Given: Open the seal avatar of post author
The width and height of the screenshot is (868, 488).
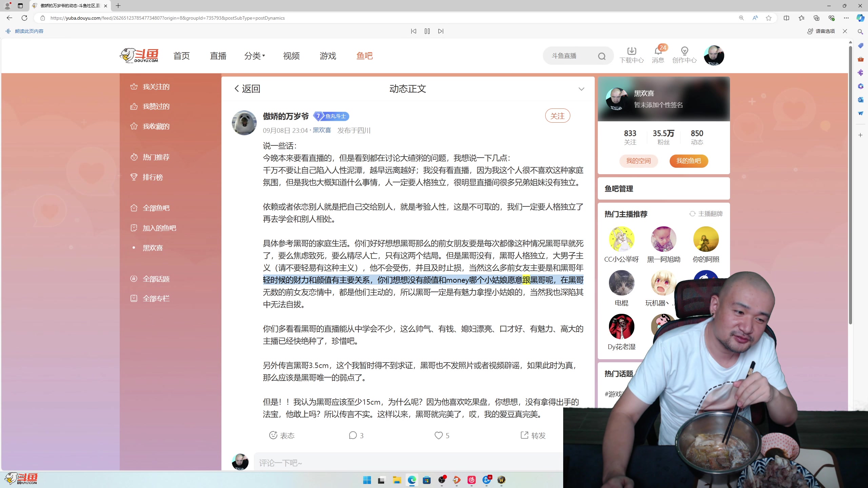Looking at the screenshot, I should (244, 123).
